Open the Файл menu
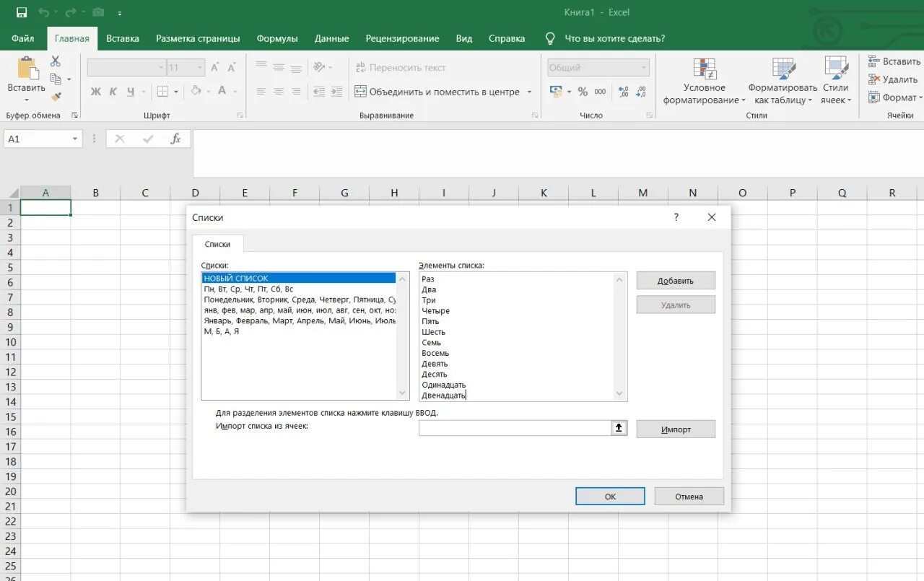 23,38
